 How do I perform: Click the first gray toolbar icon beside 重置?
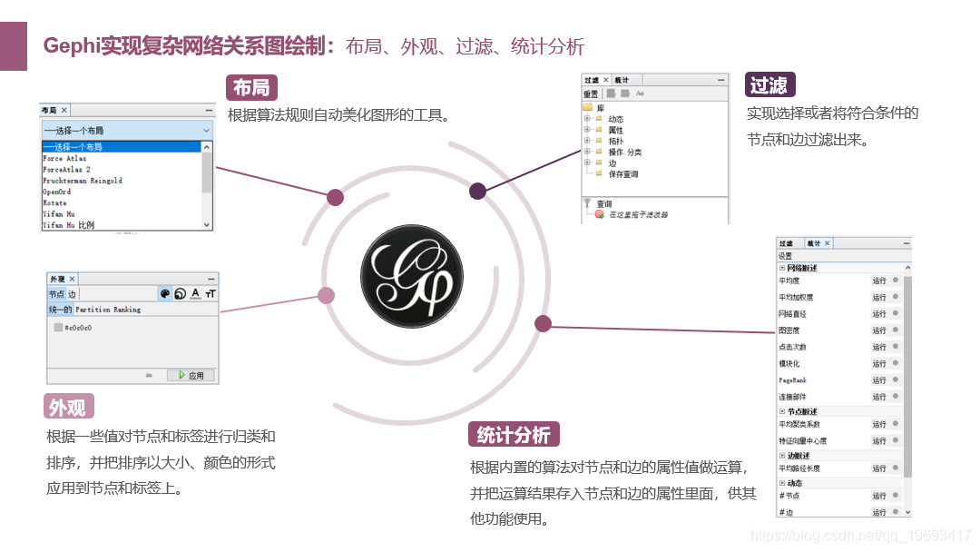pyautogui.click(x=611, y=94)
